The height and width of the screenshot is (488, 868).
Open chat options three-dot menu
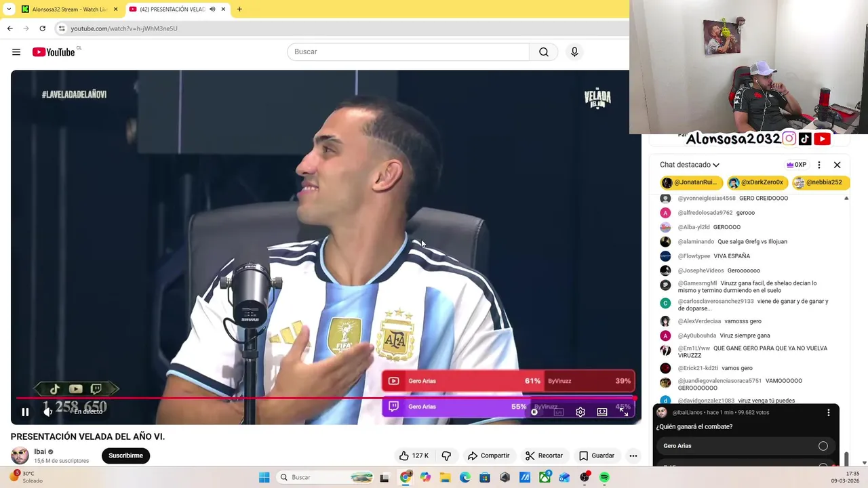(x=819, y=165)
